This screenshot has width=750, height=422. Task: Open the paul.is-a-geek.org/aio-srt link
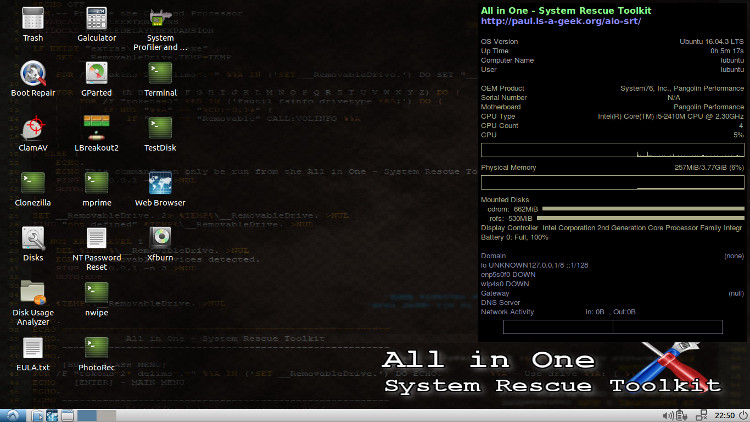click(x=561, y=21)
